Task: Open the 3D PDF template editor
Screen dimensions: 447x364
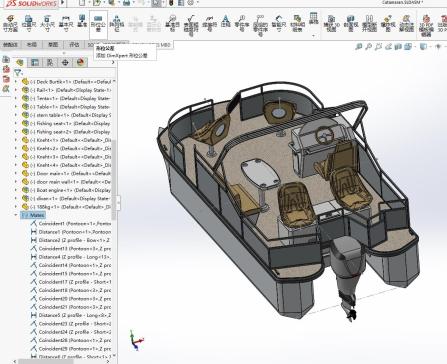Action: point(426,25)
